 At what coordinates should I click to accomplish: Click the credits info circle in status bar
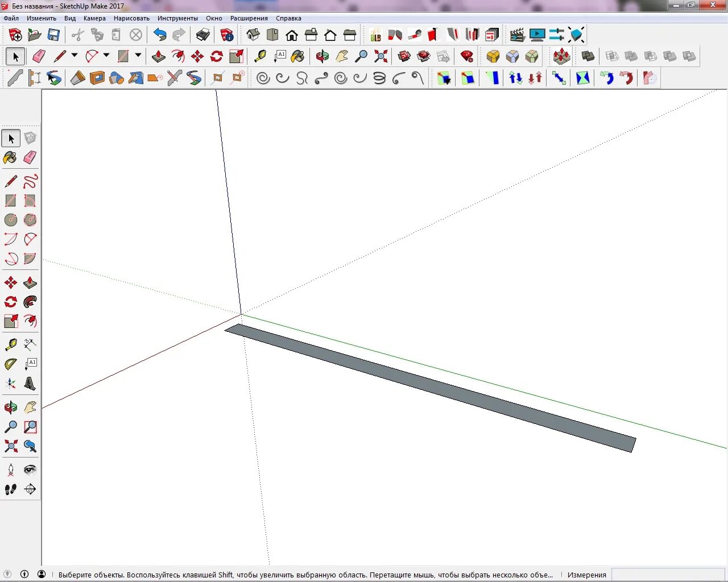coord(24,574)
